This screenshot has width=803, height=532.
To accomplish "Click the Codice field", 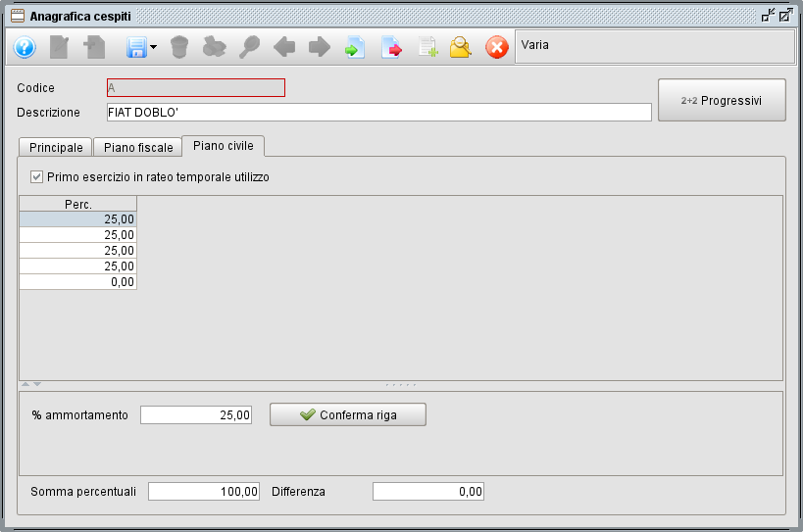I will pos(196,87).
